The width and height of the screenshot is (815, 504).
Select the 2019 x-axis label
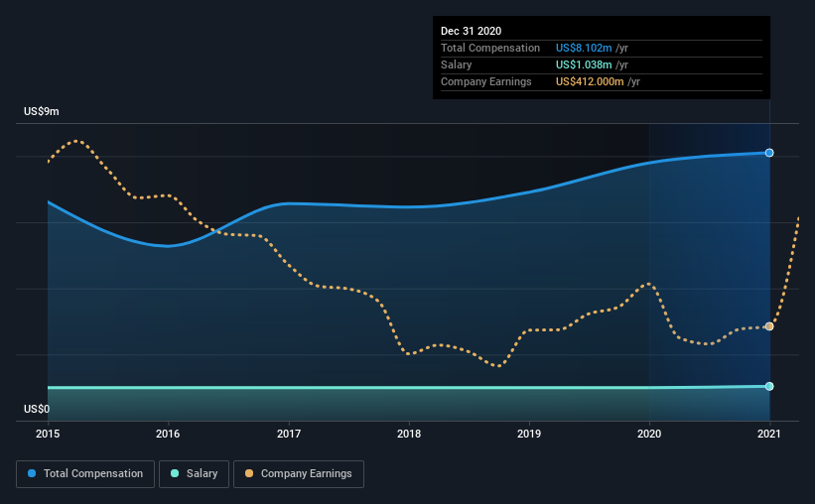[x=529, y=434]
